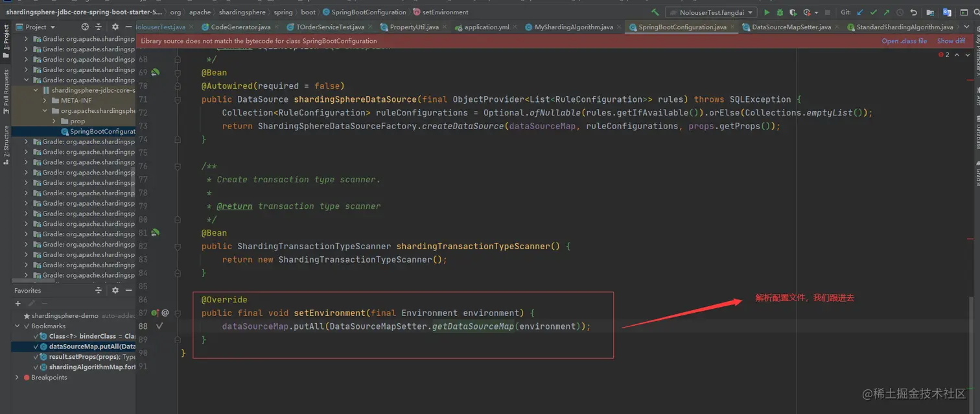The image size is (980, 414).
Task: Click the bookmark checkmark in the gutter on line 88
Action: [x=159, y=326]
